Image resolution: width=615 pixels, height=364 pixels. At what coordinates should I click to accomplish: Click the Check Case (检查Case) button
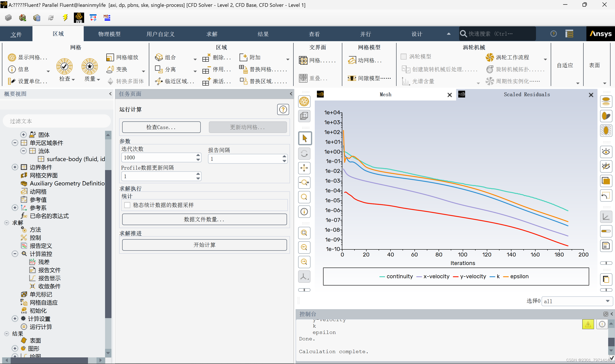(161, 127)
